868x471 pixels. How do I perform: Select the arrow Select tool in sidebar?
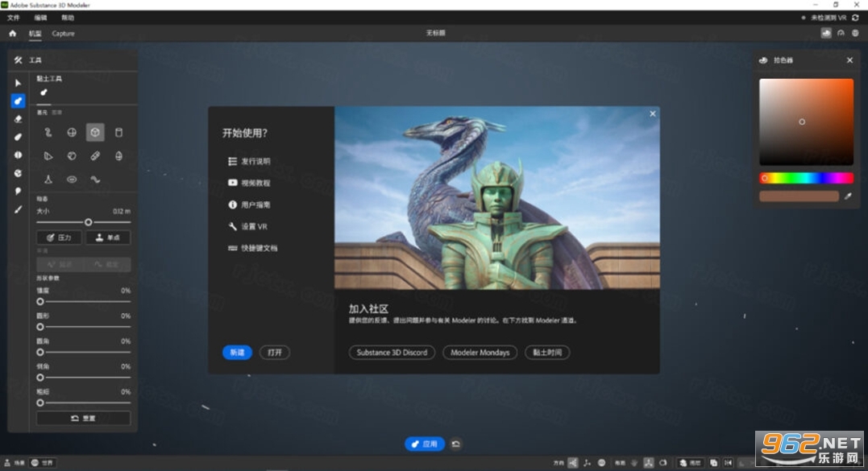coord(18,83)
